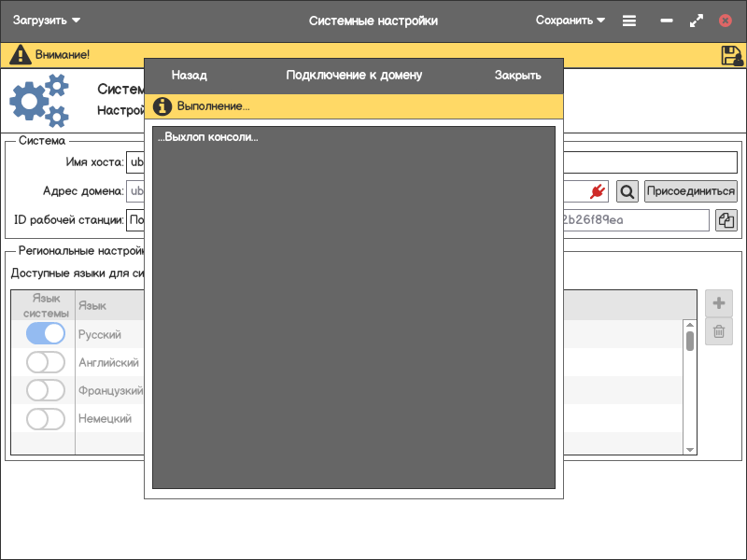The height and width of the screenshot is (560, 747).
Task: Click the plus add language button
Action: (718, 302)
